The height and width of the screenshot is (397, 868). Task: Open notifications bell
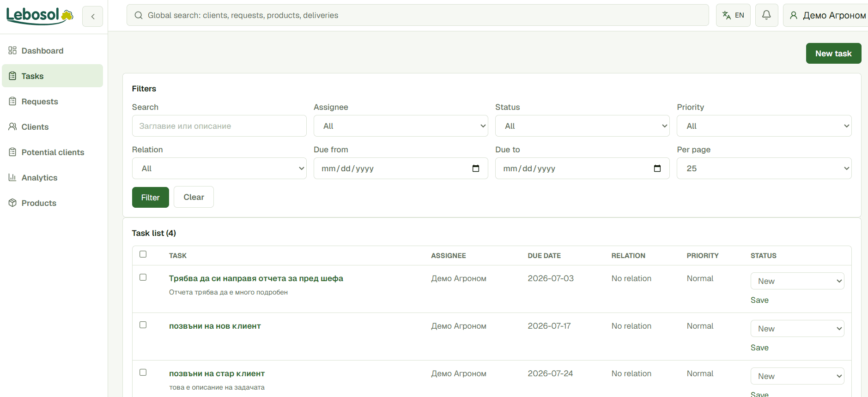click(x=766, y=15)
